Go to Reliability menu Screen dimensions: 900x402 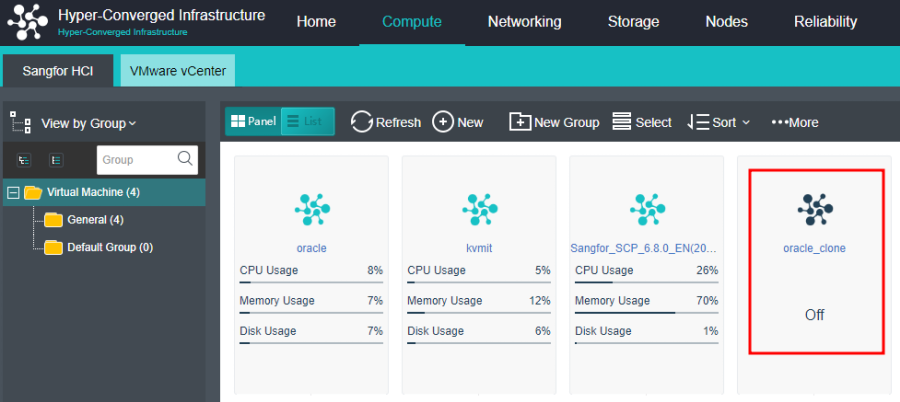tap(825, 22)
